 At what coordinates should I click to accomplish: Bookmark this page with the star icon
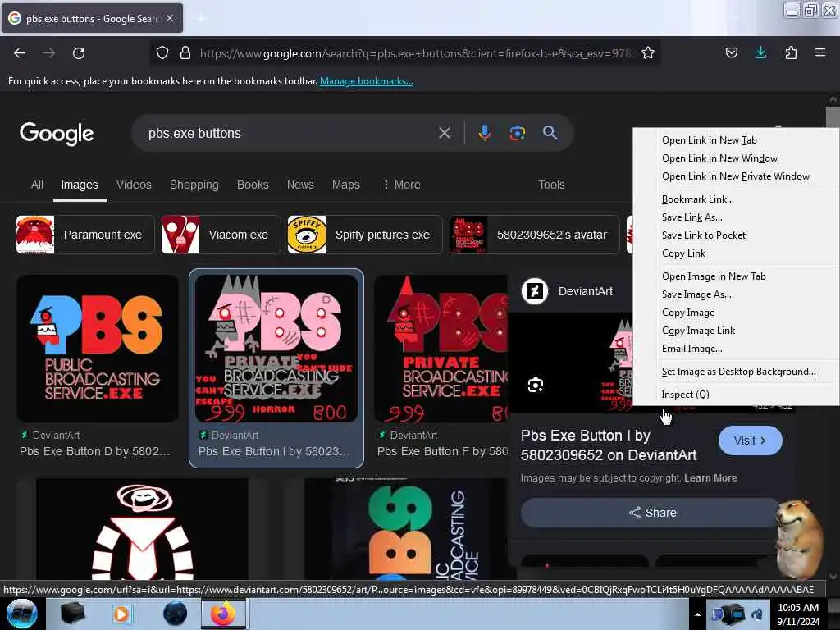pos(648,52)
